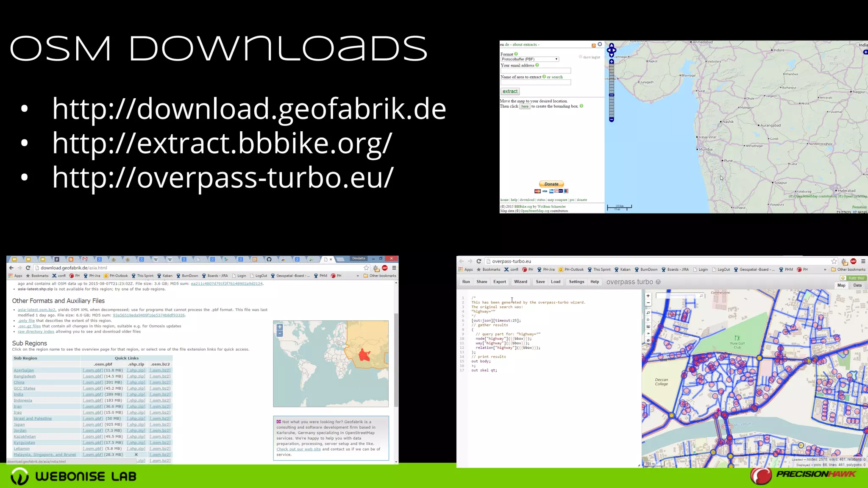The image size is (868, 488).
Task: Click the overpass turbo map search box
Action: [679, 296]
